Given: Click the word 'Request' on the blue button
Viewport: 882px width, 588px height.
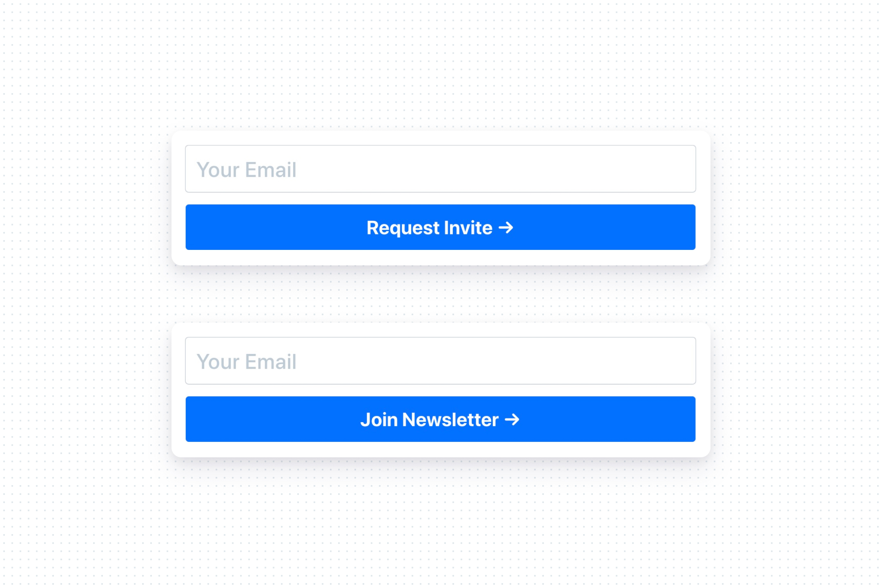Looking at the screenshot, I should pyautogui.click(x=403, y=228).
